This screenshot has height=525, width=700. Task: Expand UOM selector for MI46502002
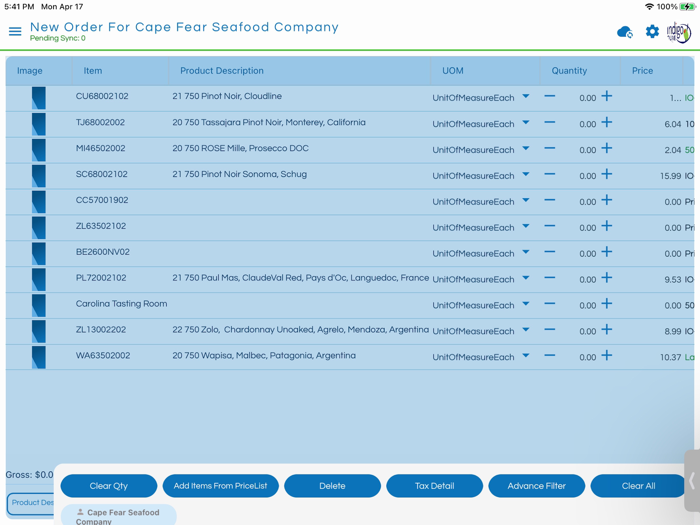tap(526, 148)
